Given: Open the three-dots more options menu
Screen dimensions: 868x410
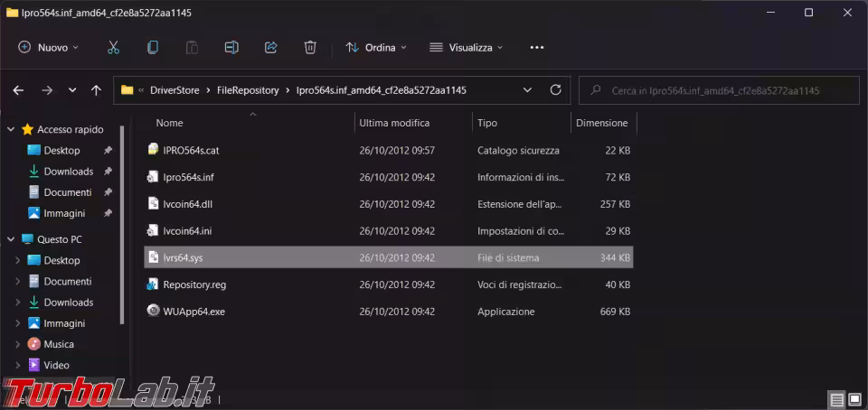Looking at the screenshot, I should click(537, 48).
